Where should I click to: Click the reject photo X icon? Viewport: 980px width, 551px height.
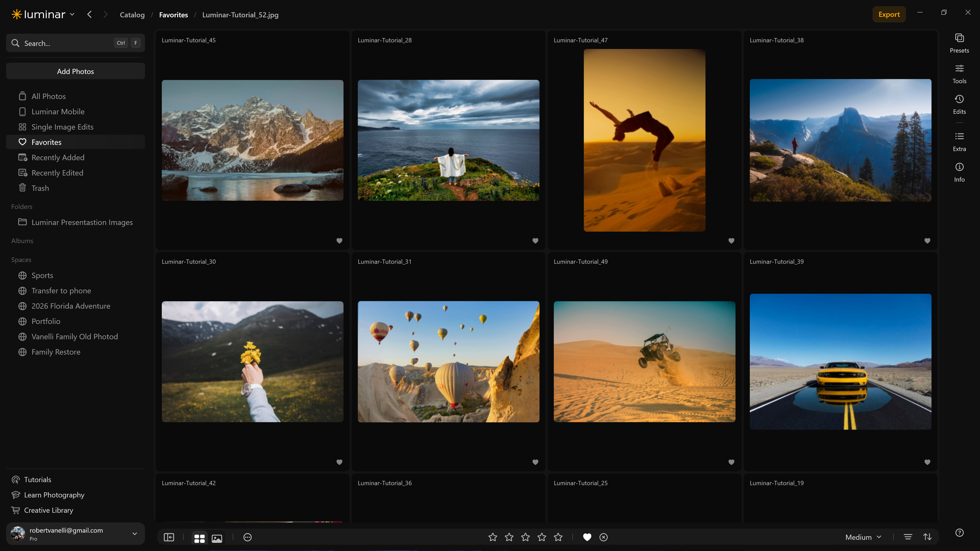point(603,537)
